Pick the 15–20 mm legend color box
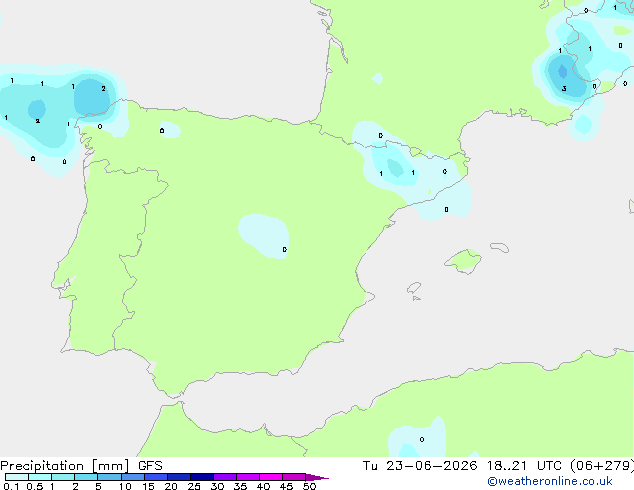 point(156,477)
